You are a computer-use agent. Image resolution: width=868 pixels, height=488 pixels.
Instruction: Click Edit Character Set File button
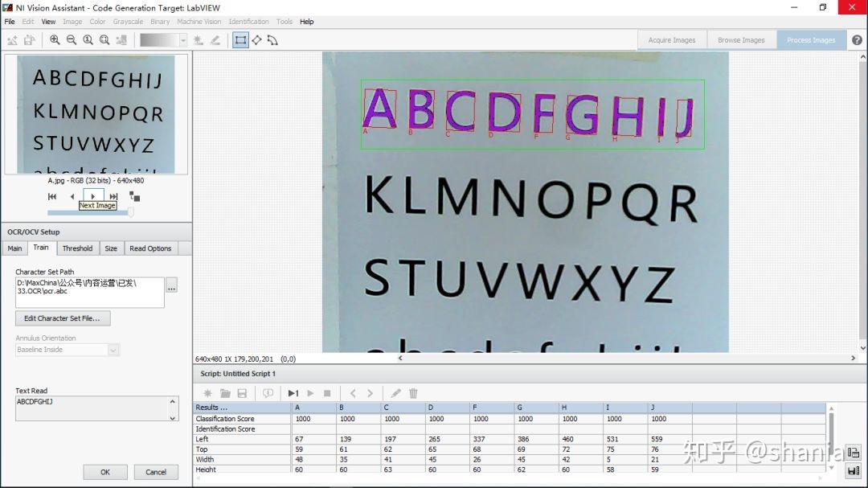63,318
